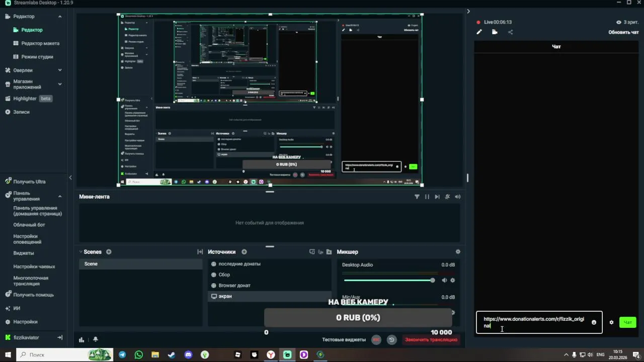Collapse the Панель управления section
The image size is (644, 362).
coord(60,196)
